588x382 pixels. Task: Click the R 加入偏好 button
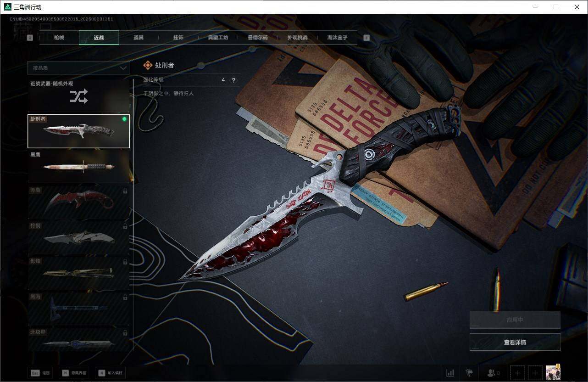point(111,373)
